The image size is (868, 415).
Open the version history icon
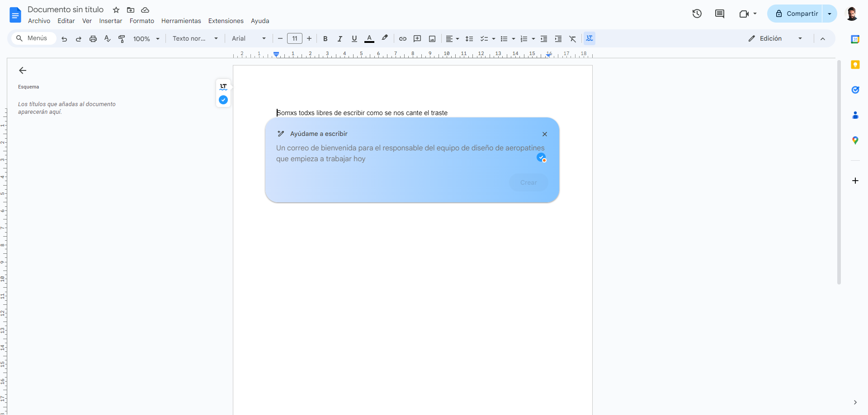697,14
